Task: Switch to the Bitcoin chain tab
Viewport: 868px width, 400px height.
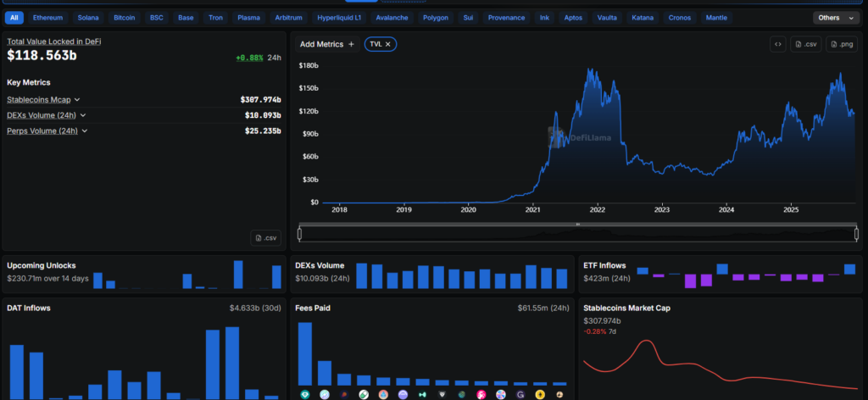Action: tap(125, 18)
